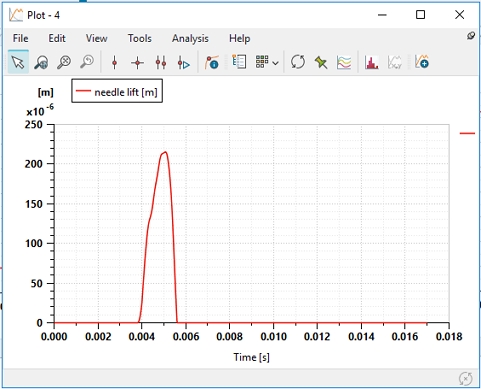Click the status bar refresh icon
The width and height of the screenshot is (481, 389).
[x=465, y=379]
